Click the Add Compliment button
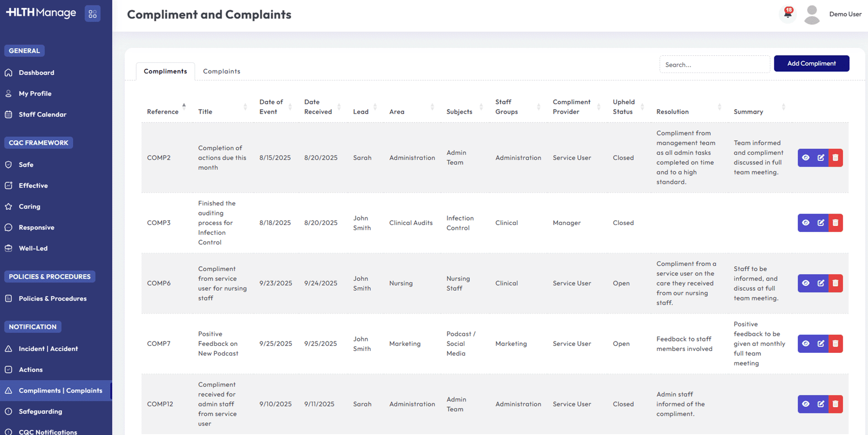Viewport: 868px width, 435px height. coord(811,63)
